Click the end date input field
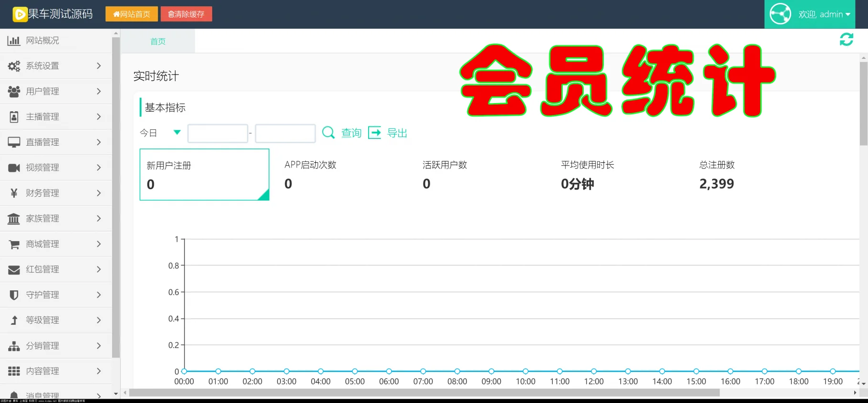 (x=285, y=133)
